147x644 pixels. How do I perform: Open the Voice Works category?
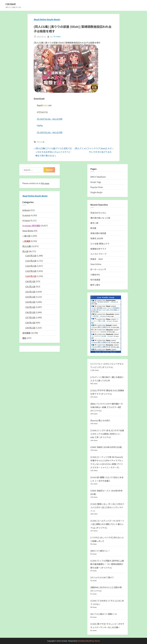click(28, 231)
